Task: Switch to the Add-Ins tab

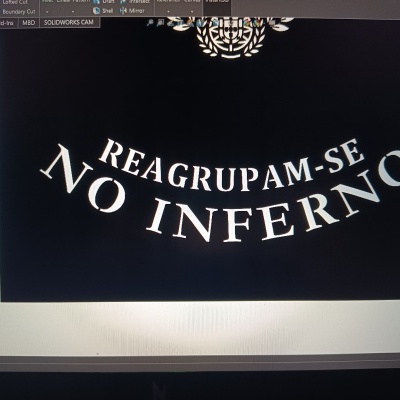Action: (7, 22)
